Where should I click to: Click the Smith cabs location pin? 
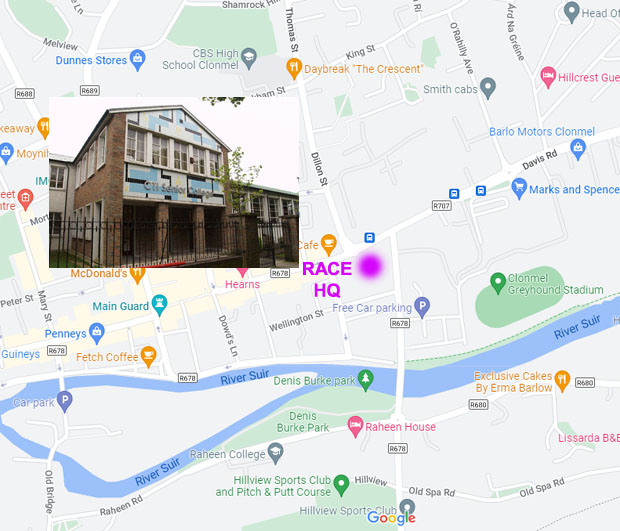pos(488,88)
